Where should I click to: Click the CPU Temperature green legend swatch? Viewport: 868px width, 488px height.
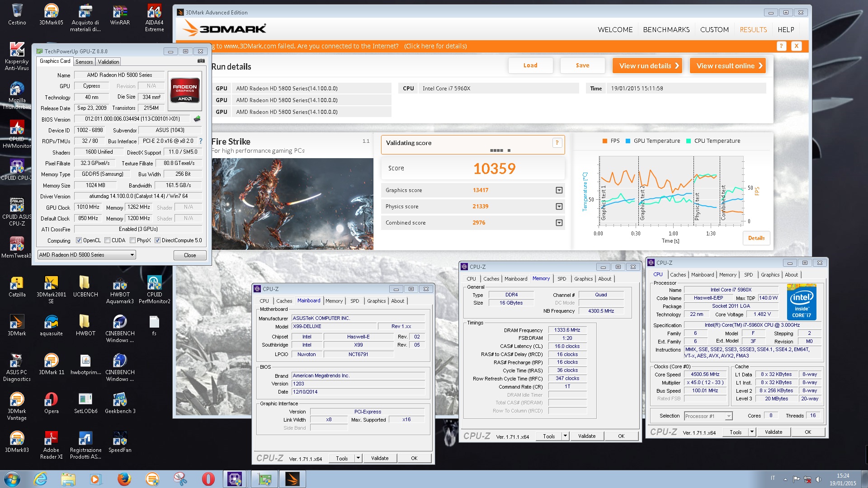point(688,141)
